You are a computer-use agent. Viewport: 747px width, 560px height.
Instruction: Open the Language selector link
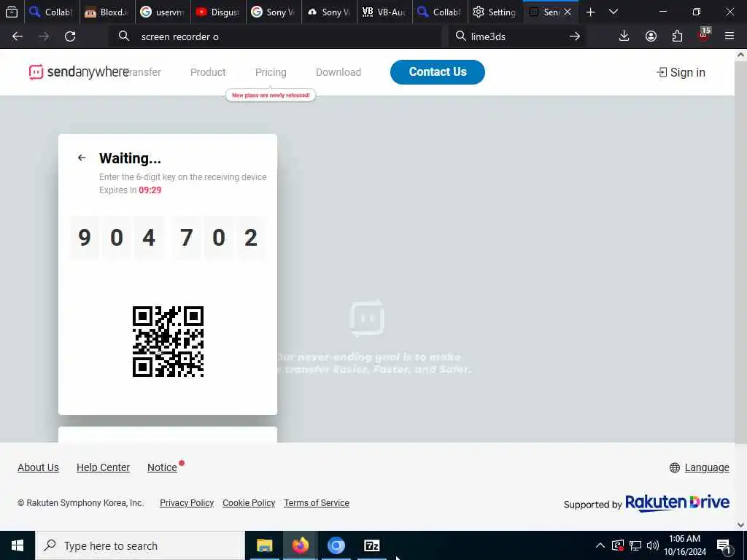point(707,467)
